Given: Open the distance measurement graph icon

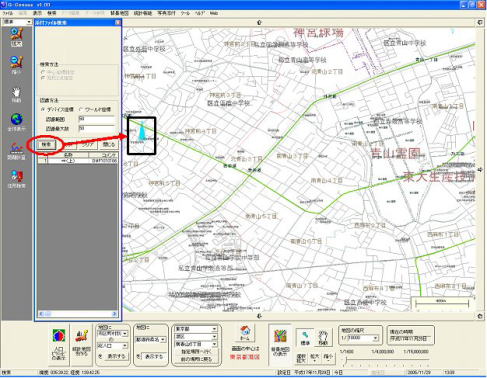Looking at the screenshot, I should point(16,150).
